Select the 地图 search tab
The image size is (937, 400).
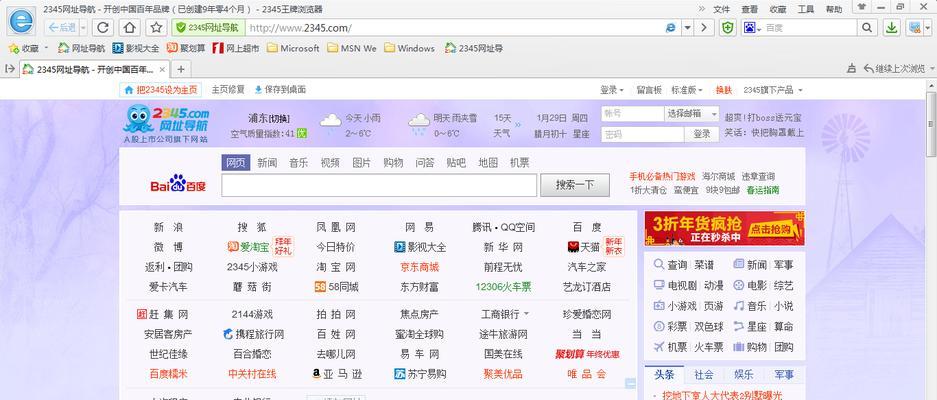coord(488,163)
